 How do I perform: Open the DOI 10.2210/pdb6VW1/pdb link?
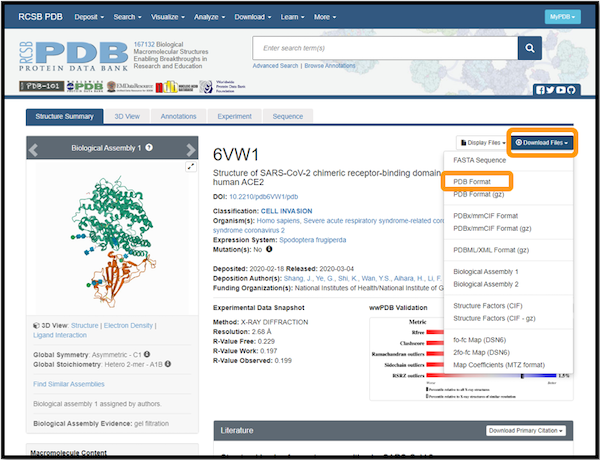point(263,197)
